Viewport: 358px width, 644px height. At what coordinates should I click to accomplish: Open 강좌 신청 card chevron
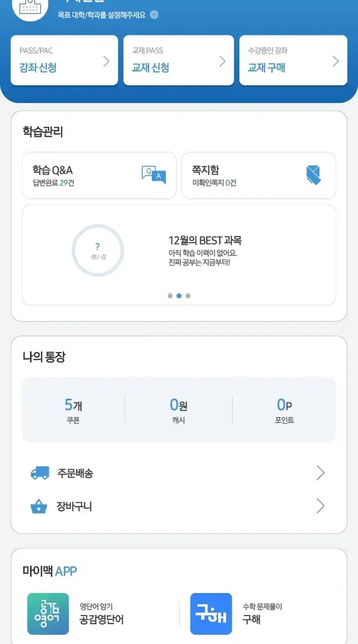pos(106,61)
